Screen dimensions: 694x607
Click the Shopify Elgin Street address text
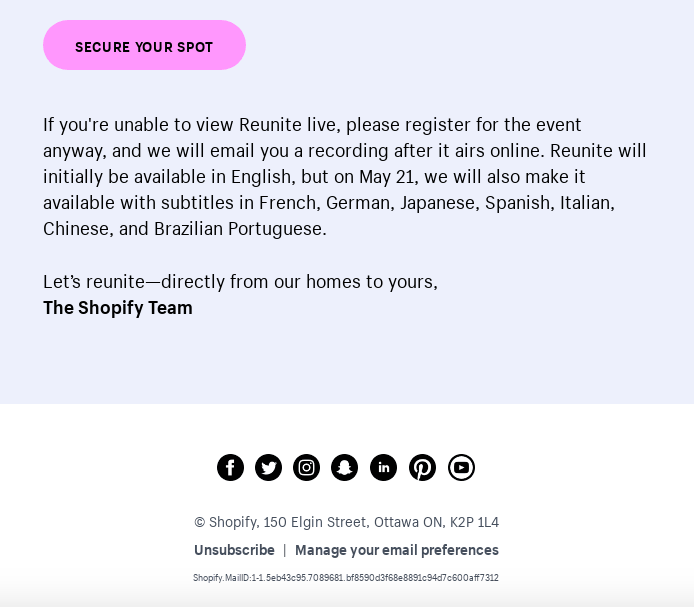point(347,522)
